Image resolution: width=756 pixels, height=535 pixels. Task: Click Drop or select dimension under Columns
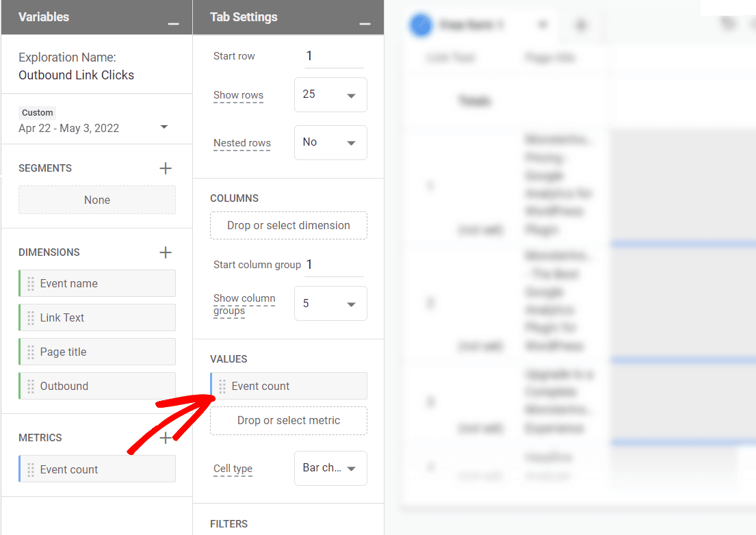pyautogui.click(x=288, y=225)
